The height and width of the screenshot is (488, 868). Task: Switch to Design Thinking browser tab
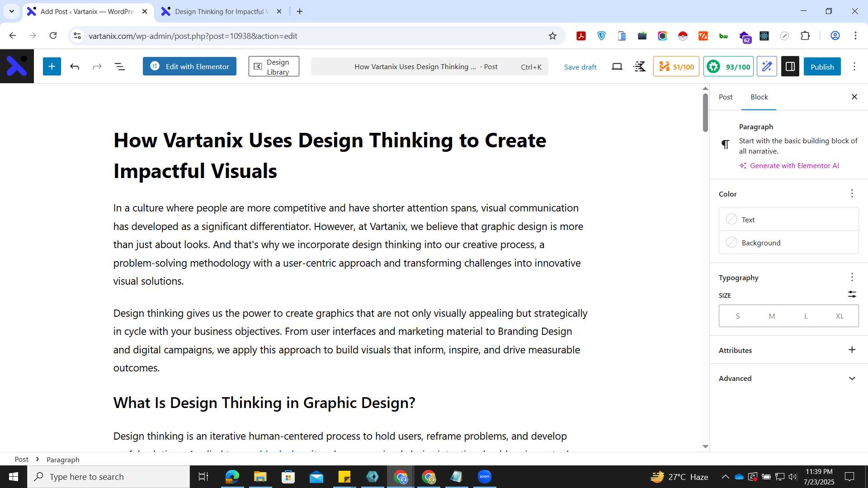pyautogui.click(x=222, y=12)
